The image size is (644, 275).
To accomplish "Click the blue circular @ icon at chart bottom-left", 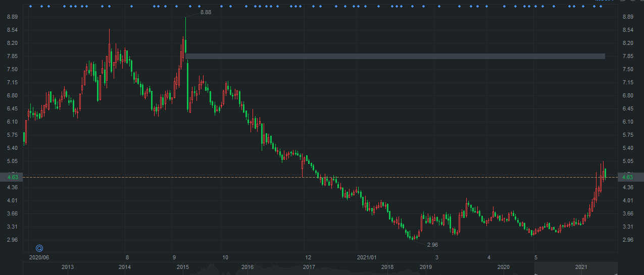I will [x=39, y=248].
